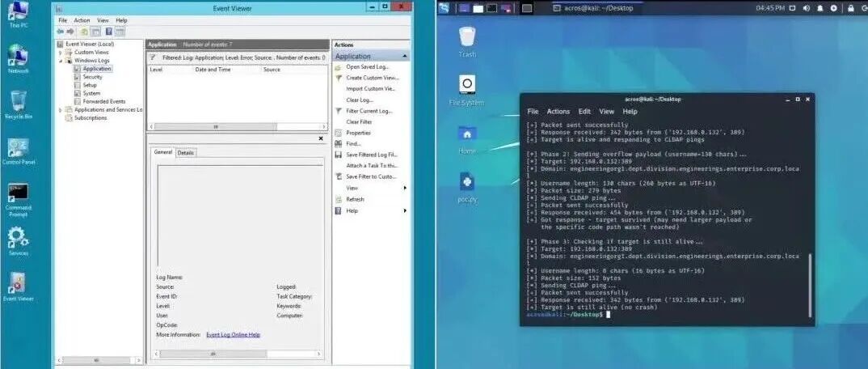Open the terminal Edit menu

(x=584, y=112)
